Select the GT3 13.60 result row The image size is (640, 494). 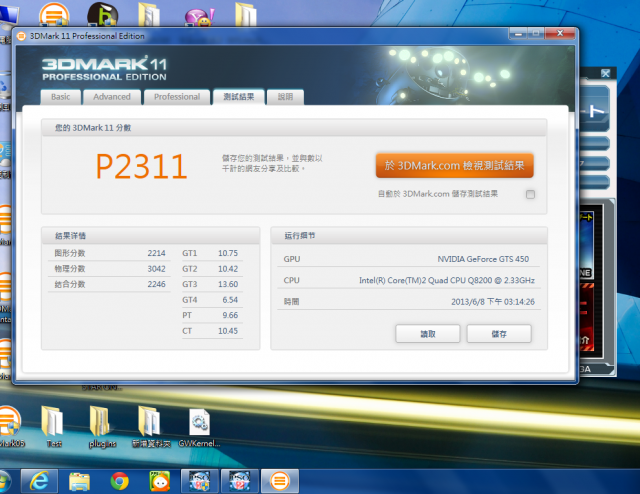click(x=212, y=284)
